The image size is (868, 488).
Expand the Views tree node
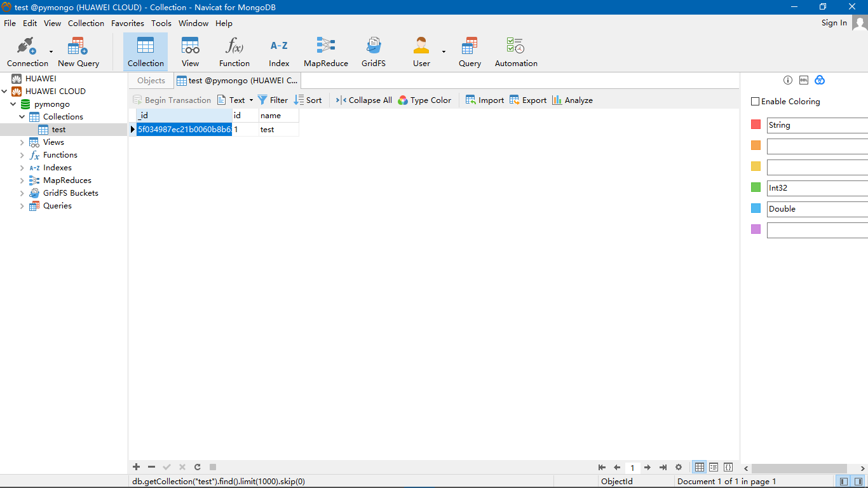click(x=22, y=142)
